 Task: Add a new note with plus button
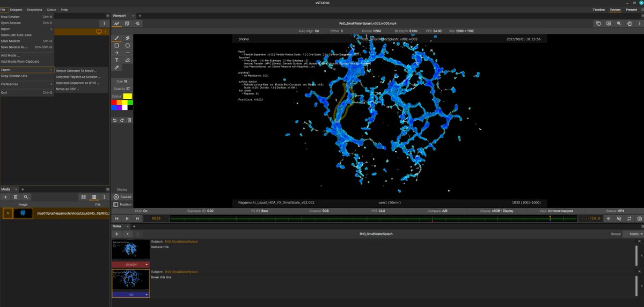tap(116, 234)
